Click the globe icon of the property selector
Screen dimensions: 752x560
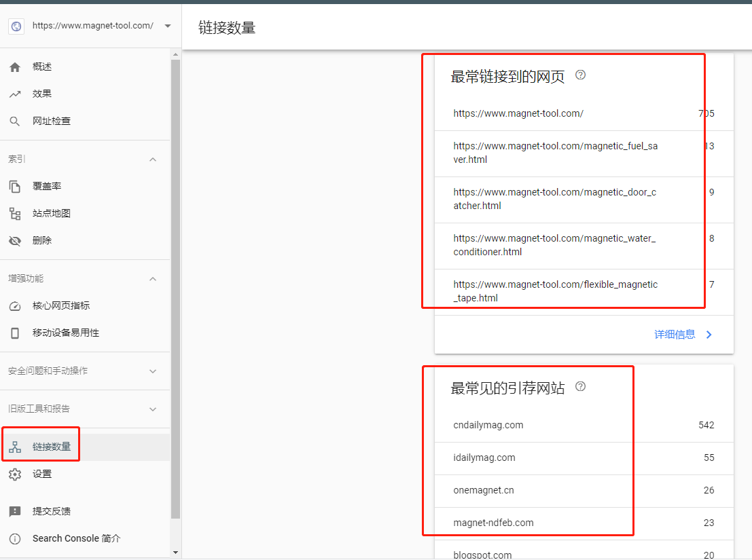[16, 26]
